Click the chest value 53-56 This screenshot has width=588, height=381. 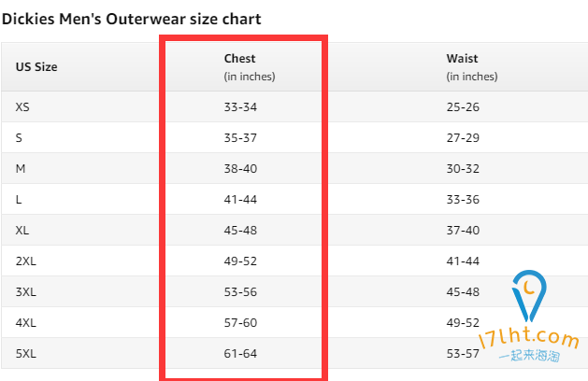(240, 292)
